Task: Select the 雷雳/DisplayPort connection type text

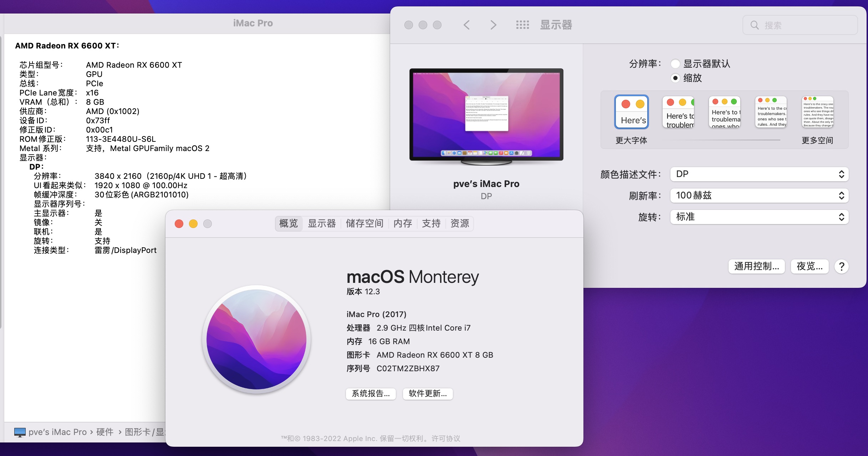Action: click(126, 250)
